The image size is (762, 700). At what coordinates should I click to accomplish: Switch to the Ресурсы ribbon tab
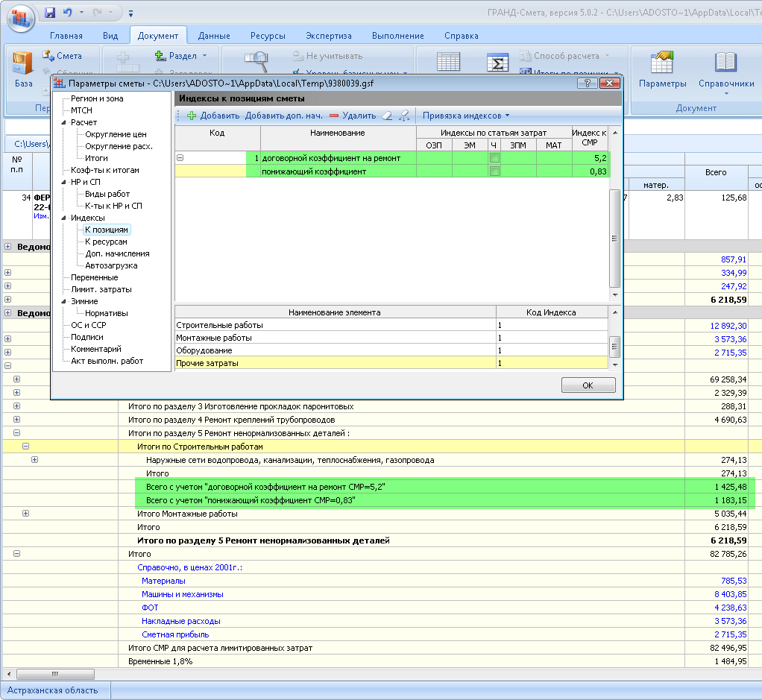coord(268,36)
